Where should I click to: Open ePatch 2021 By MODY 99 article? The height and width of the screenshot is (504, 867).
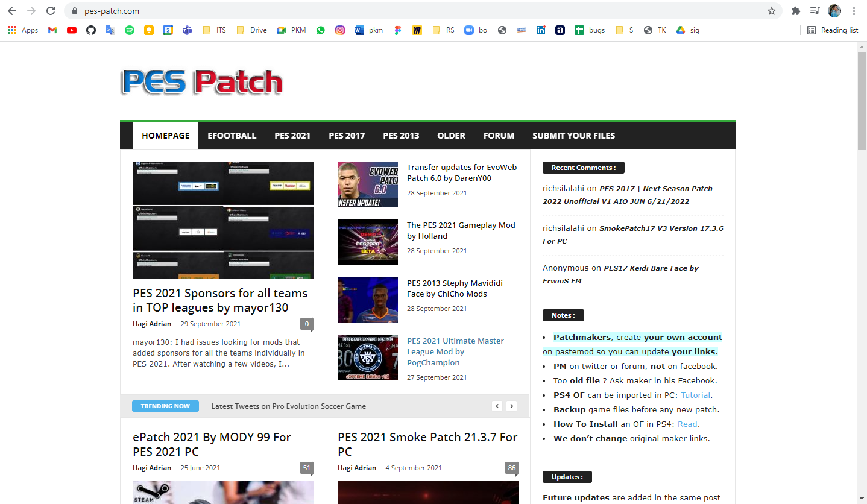coord(212,444)
